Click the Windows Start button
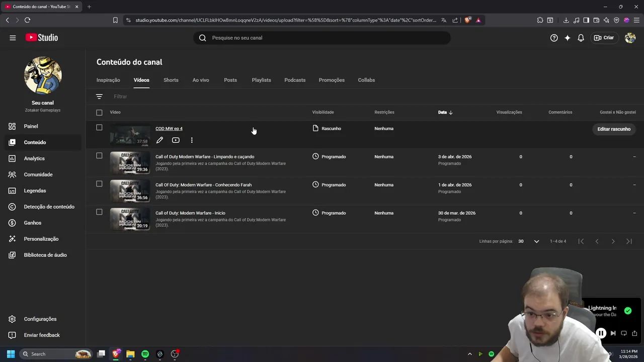 tap(11, 354)
